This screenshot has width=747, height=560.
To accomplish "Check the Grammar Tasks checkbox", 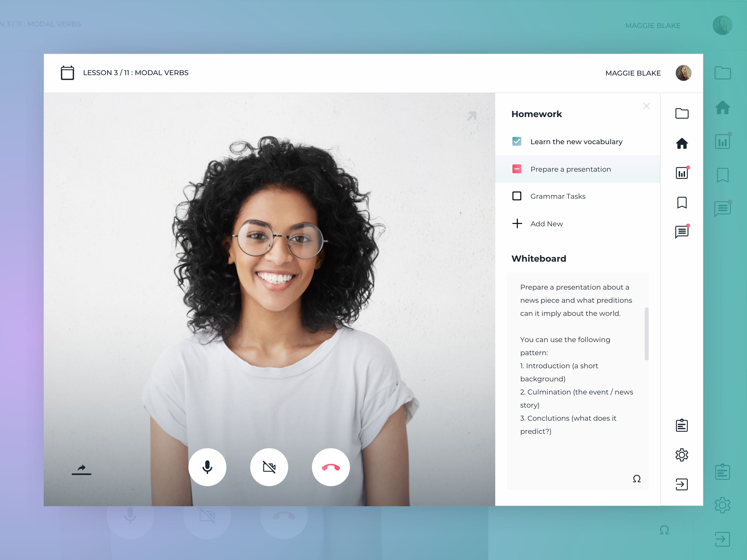I will (x=517, y=195).
